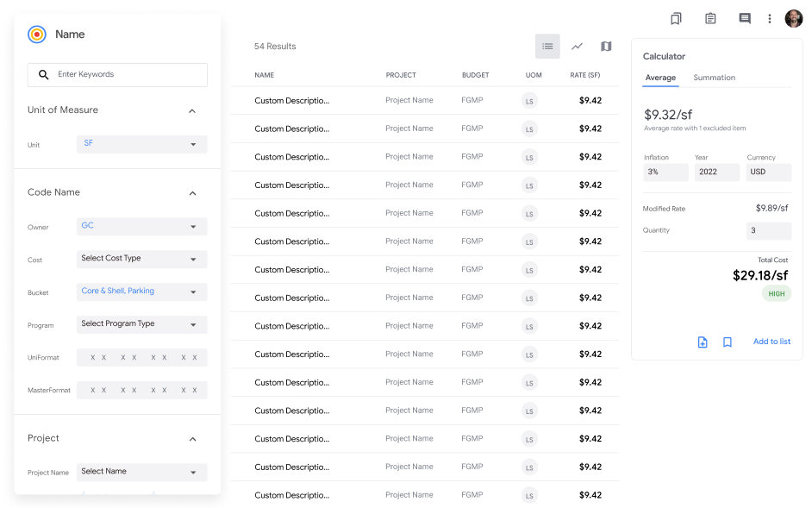Click the Quantity field showing 3
812x508 pixels.
(x=769, y=230)
